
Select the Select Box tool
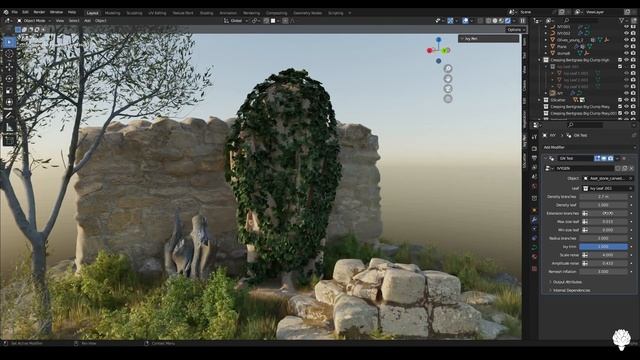(9, 42)
